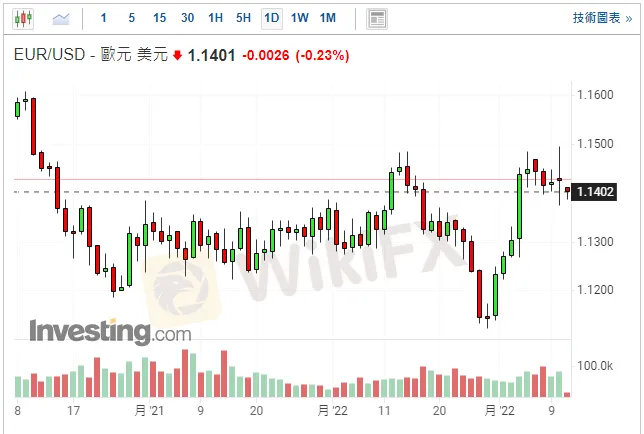Click the 100.0k volume axis label

click(595, 365)
